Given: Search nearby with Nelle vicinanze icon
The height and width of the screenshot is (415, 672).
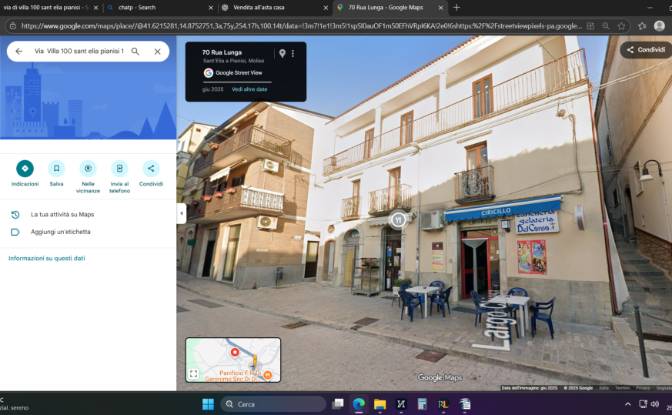Looking at the screenshot, I should [x=88, y=168].
